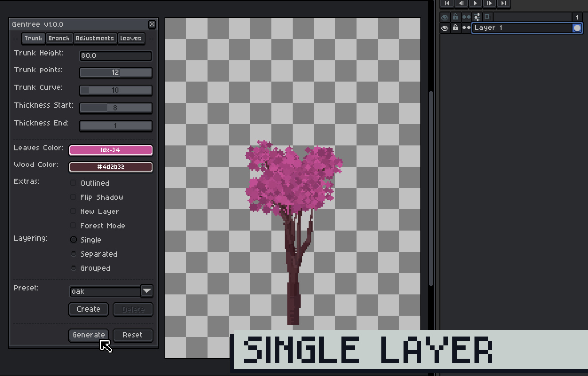Lock Layer 1 using the padlock
588x376 pixels.
click(x=455, y=27)
